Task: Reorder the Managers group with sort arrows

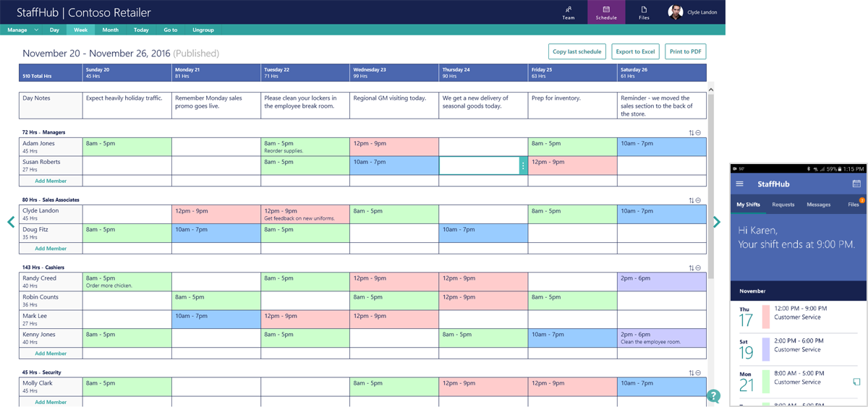Action: 692,133
